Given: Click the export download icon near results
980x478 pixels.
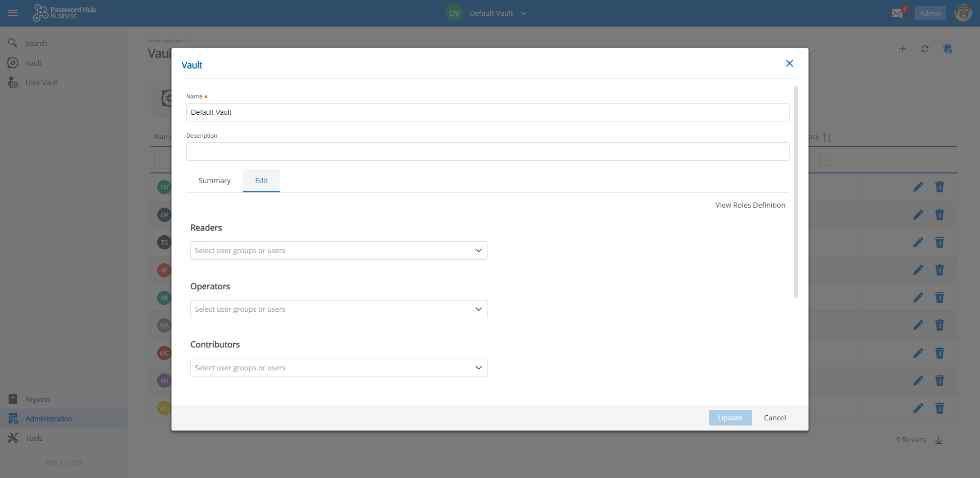Looking at the screenshot, I should pos(939,440).
